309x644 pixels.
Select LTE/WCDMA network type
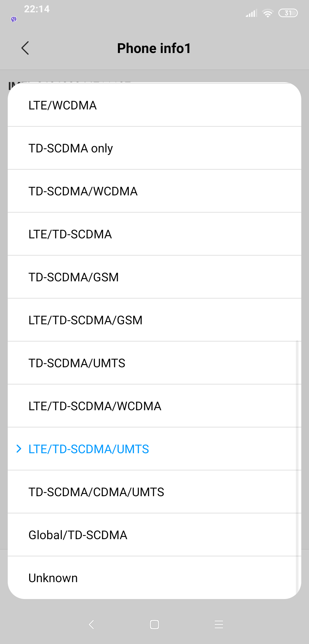[x=154, y=105]
